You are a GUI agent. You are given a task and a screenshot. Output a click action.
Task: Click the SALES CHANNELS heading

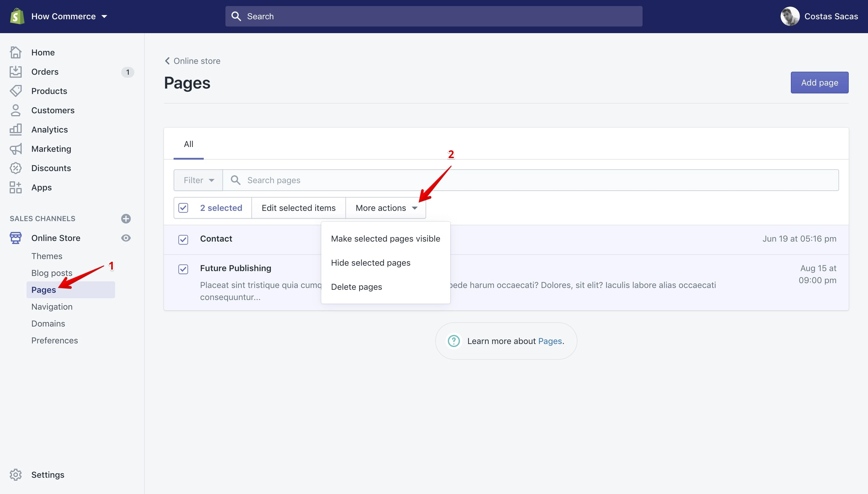(x=42, y=218)
